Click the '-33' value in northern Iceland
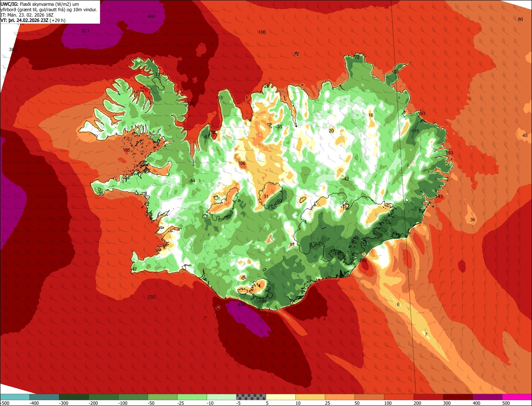The height and width of the screenshot is (406, 532). pos(279,127)
